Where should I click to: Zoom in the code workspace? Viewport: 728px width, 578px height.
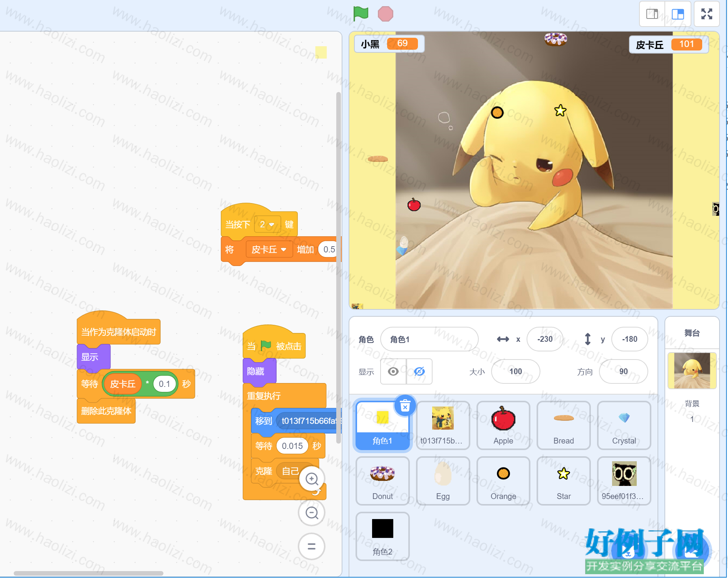(x=312, y=479)
